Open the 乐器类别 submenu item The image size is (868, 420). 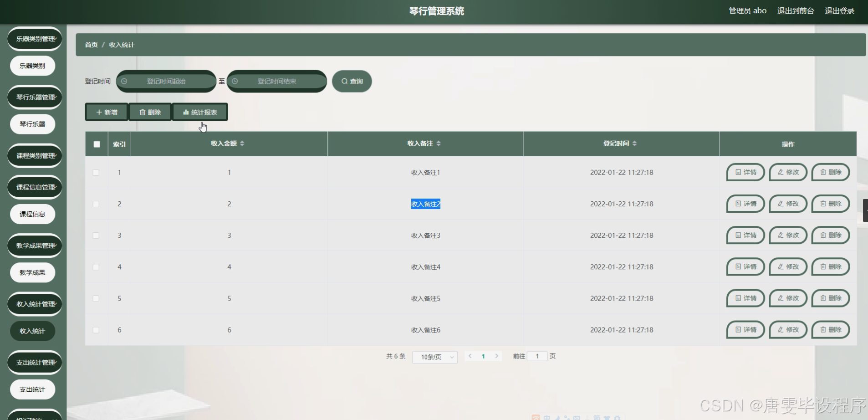32,66
